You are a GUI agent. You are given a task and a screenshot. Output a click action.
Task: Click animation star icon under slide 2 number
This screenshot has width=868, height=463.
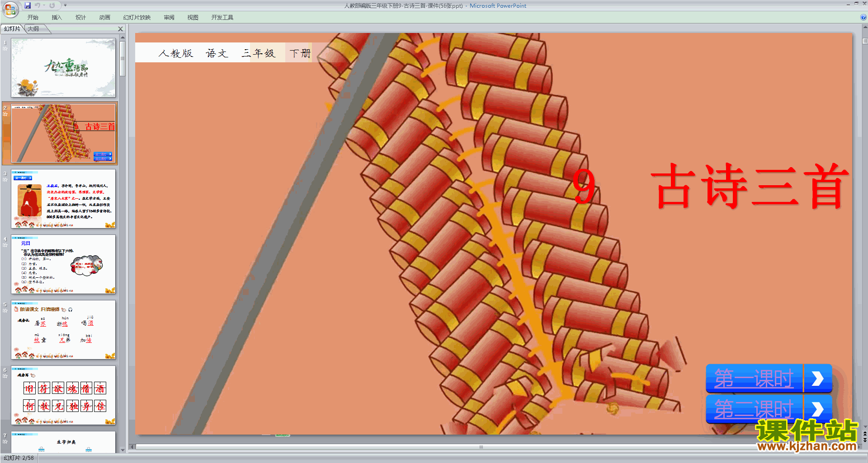click(x=5, y=114)
